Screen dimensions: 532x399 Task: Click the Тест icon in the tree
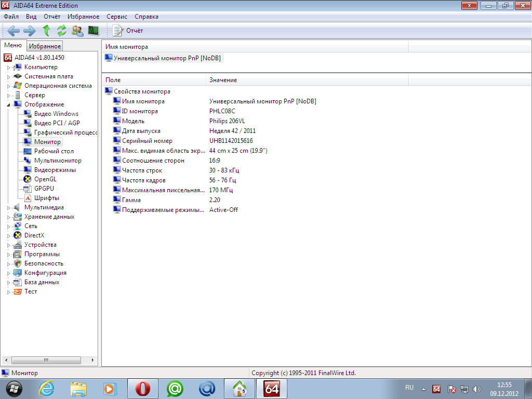[18, 291]
